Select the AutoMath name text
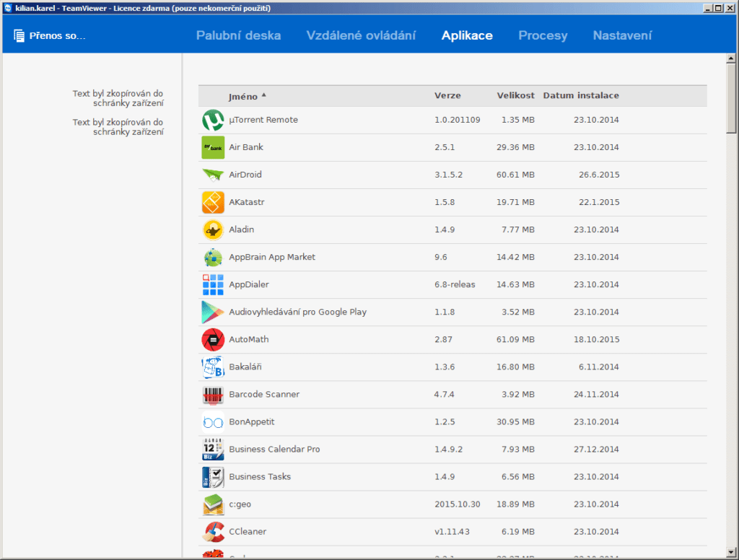The image size is (739, 560). pyautogui.click(x=249, y=339)
